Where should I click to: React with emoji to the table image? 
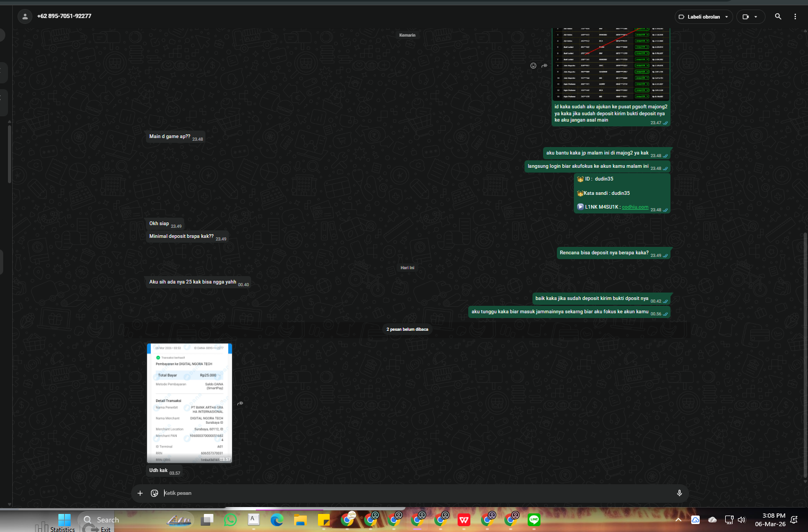pos(533,66)
